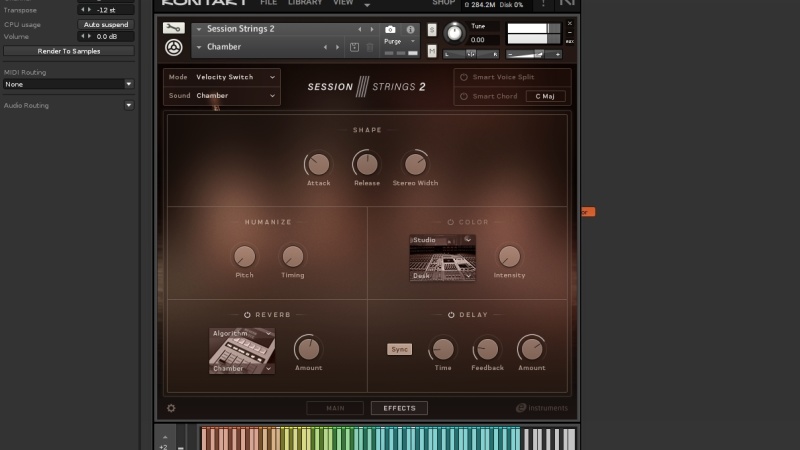800x450 pixels.
Task: Mute the instrument with the M button
Action: 432,51
